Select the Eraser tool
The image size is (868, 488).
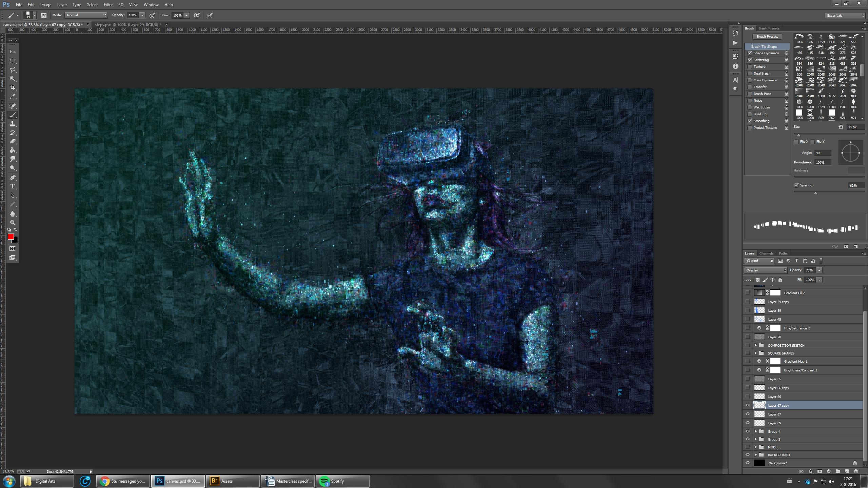[13, 141]
